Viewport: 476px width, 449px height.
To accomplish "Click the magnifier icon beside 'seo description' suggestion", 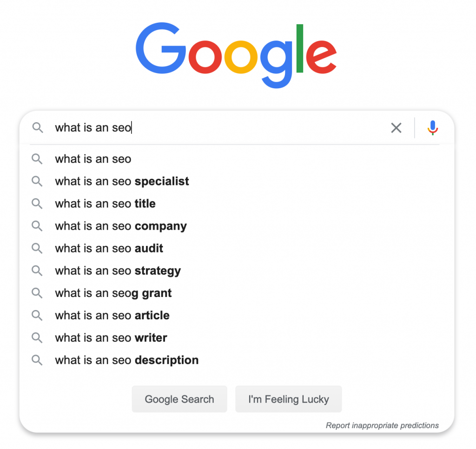I will tap(37, 360).
